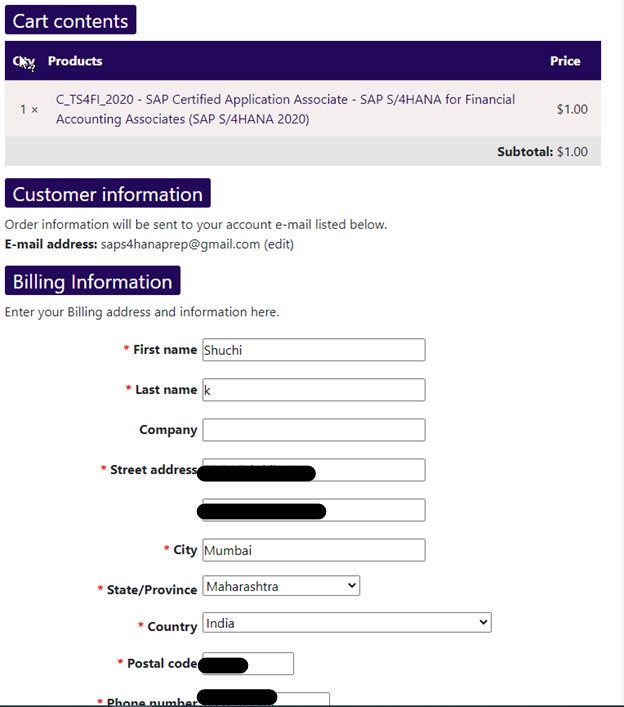This screenshot has width=624, height=707.
Task: Focus the City field showing Mumbai
Action: tap(313, 550)
